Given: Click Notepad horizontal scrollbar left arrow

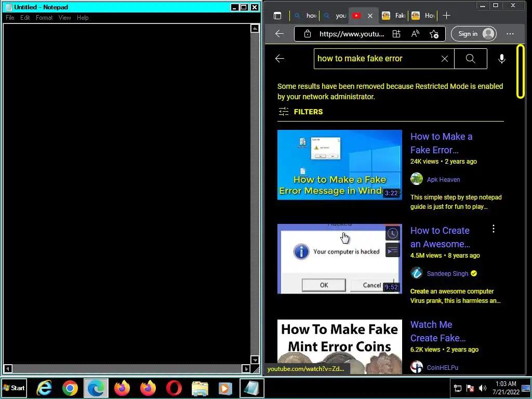Looking at the screenshot, I should pos(8,368).
